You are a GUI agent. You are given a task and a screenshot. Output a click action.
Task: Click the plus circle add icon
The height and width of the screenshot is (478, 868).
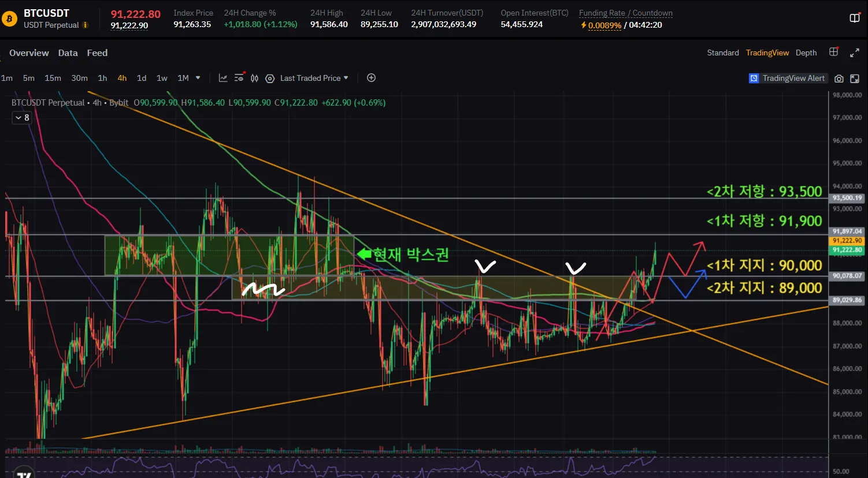coord(372,78)
